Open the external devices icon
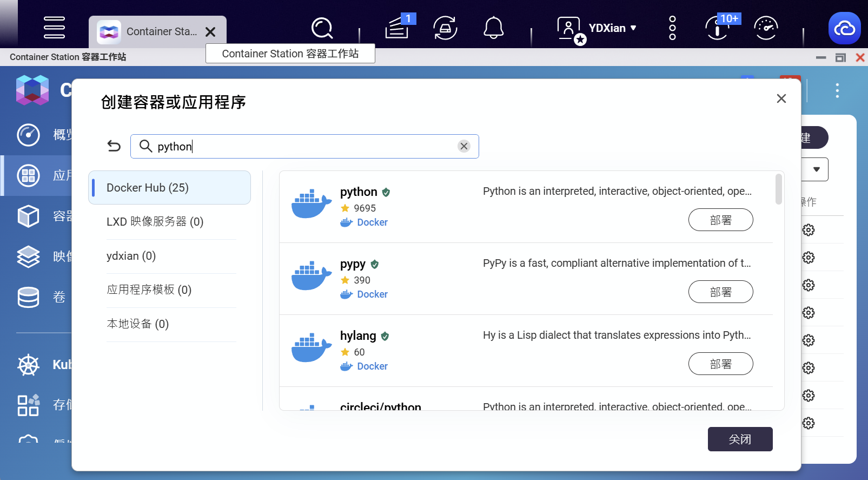868x480 pixels. click(445, 28)
